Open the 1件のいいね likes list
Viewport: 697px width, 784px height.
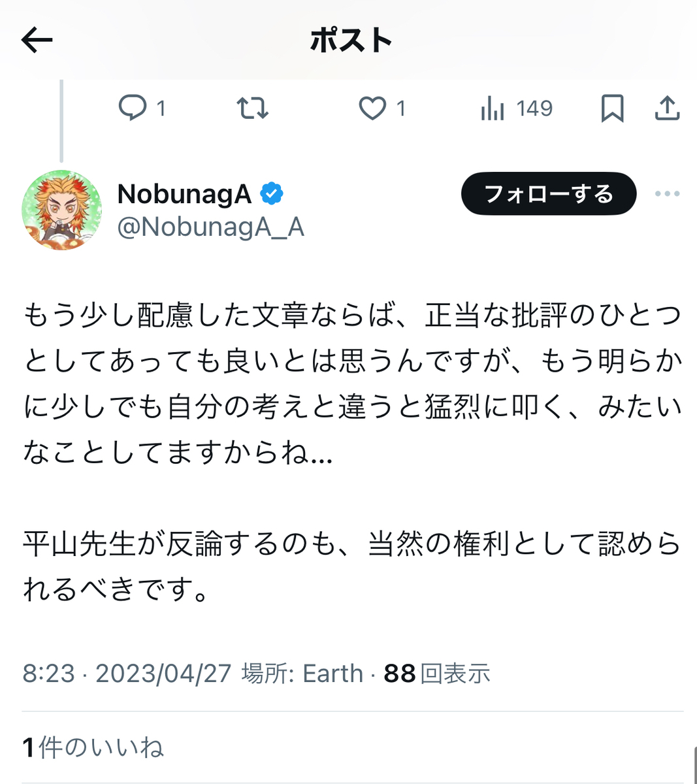93,747
